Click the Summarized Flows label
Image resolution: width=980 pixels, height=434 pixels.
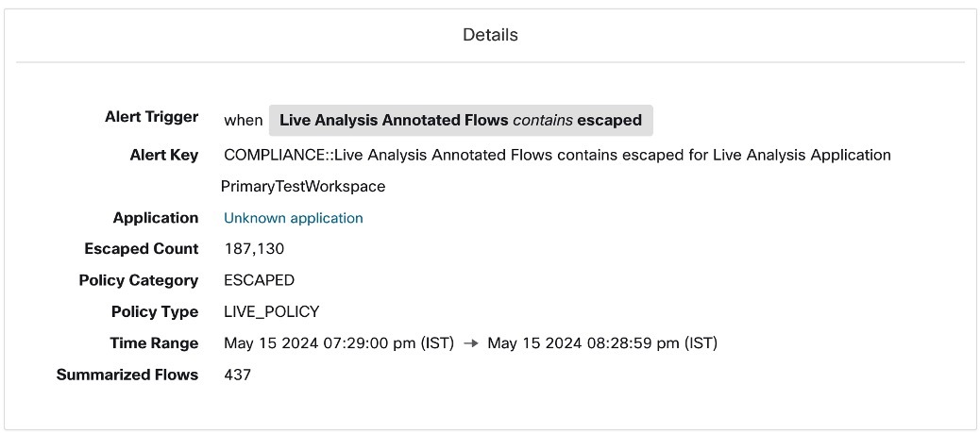127,375
